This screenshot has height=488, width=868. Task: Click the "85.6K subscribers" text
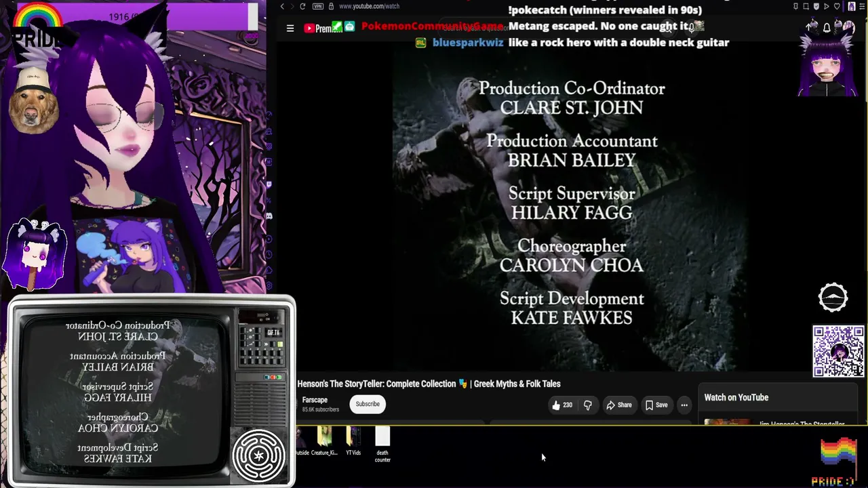pyautogui.click(x=321, y=410)
